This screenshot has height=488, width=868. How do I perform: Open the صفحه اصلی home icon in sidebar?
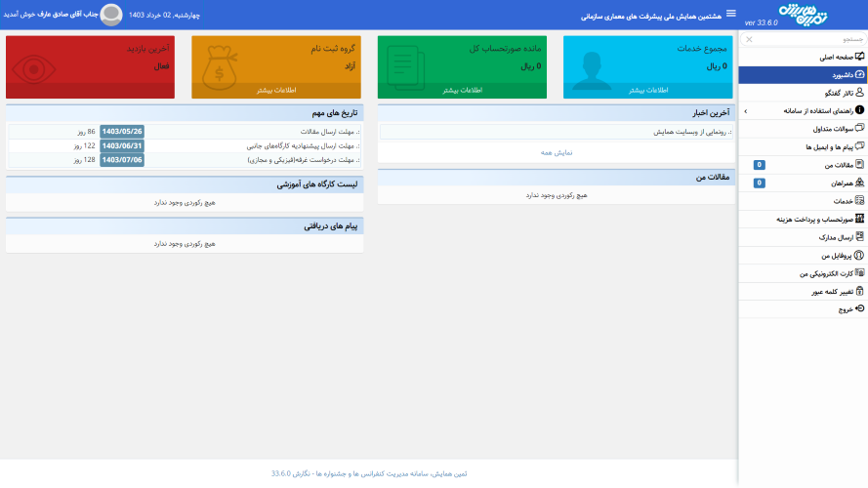click(x=859, y=58)
